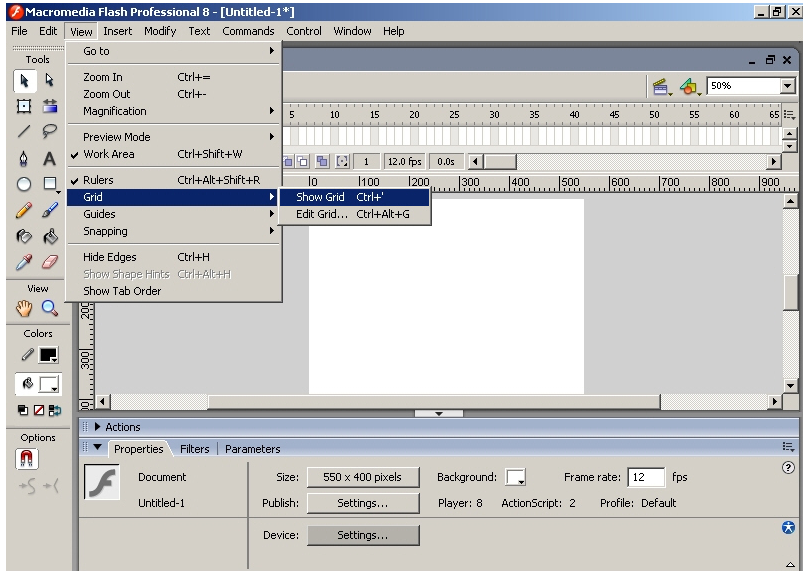The height and width of the screenshot is (572, 803).
Task: Open the Properties panel options menu
Action: [788, 447]
